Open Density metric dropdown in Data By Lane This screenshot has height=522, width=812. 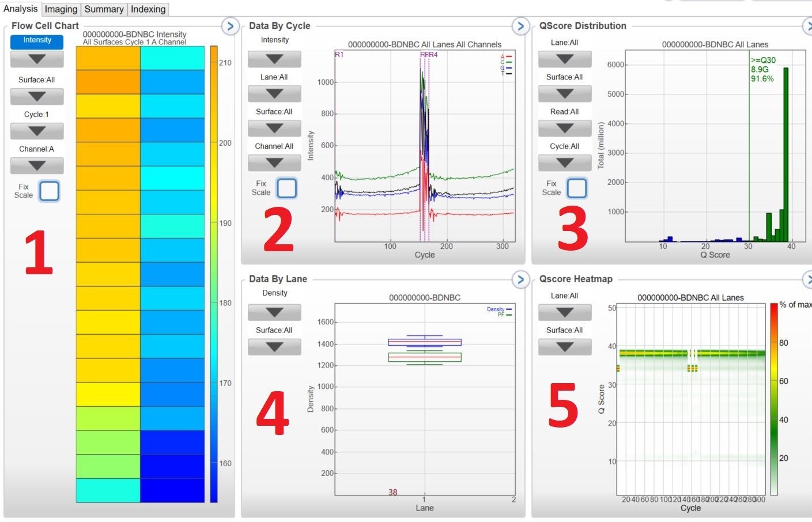(274, 312)
